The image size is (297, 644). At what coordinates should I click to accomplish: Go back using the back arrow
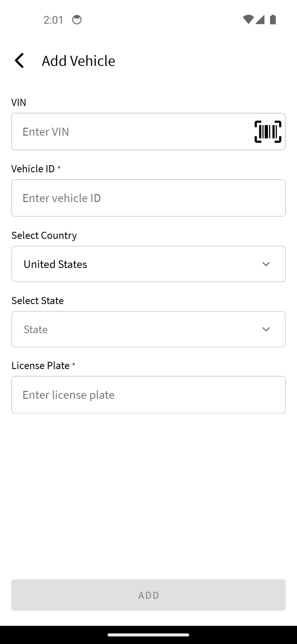19,61
